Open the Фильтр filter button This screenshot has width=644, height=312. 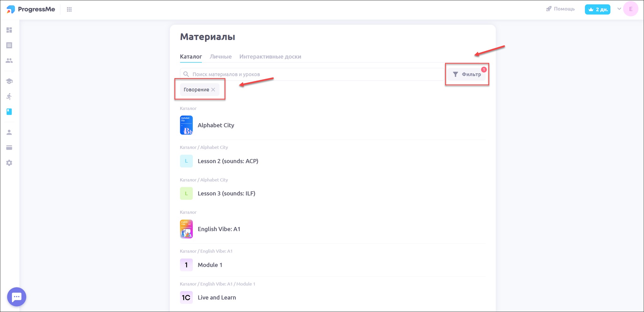(x=467, y=74)
